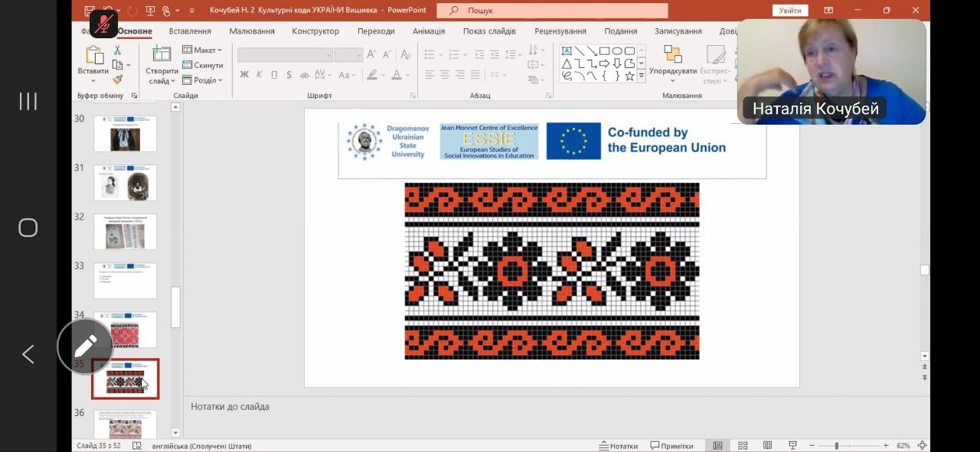Open the Вставлення ribbon tab

coord(190,31)
